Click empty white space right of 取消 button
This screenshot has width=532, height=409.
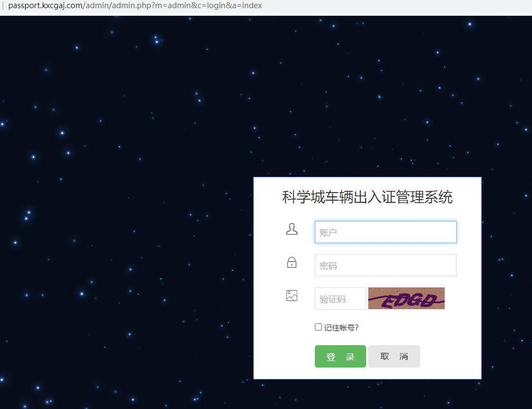[450, 357]
